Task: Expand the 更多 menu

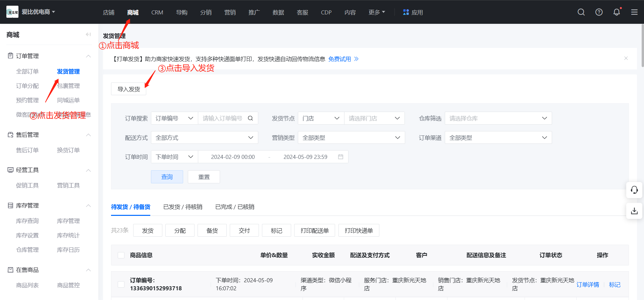Action: (377, 12)
